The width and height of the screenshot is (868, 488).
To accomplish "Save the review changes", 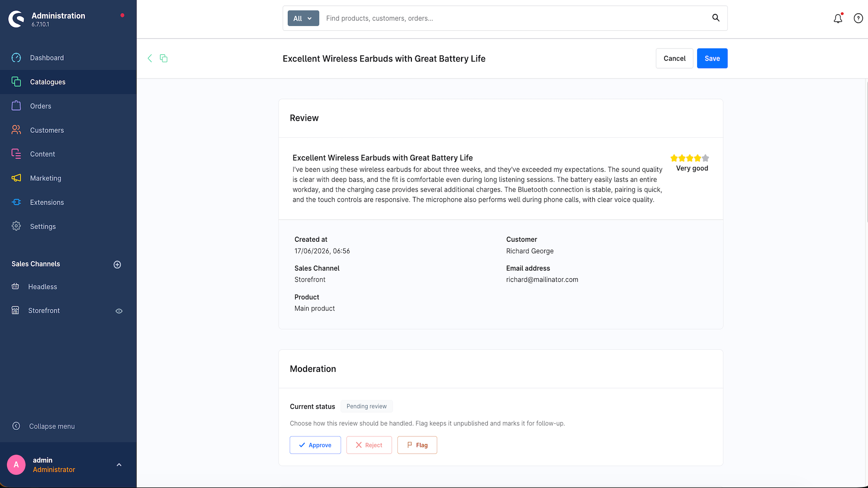I will [x=712, y=58].
